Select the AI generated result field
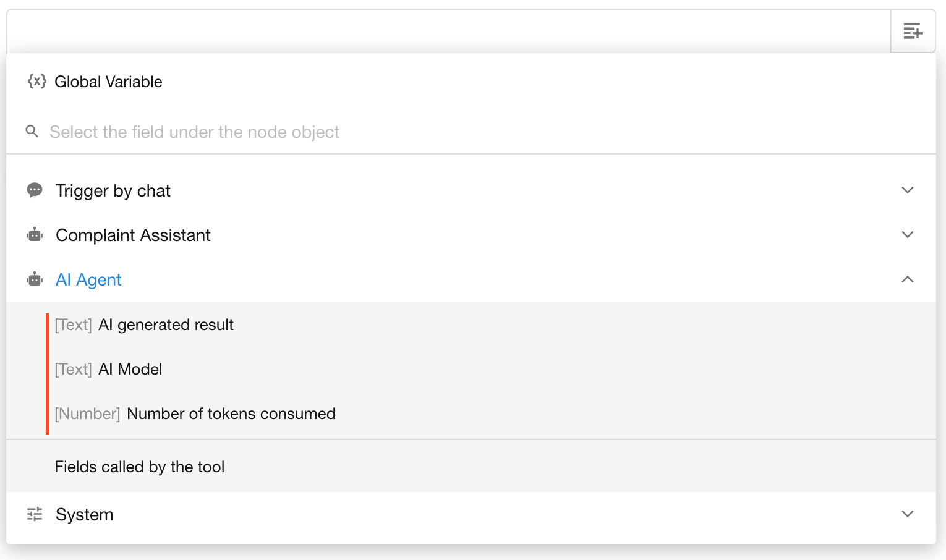946x560 pixels. point(166,325)
